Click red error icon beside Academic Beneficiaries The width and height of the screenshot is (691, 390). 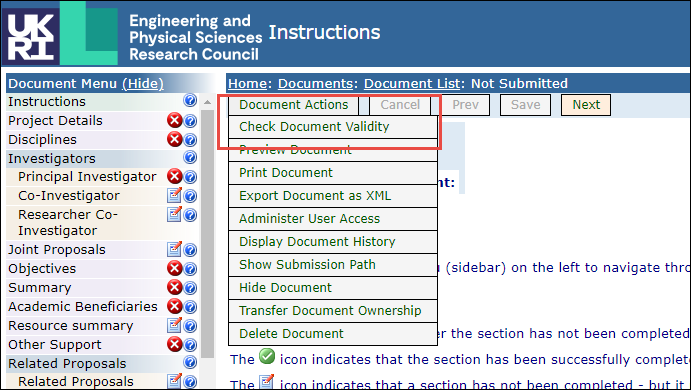pos(175,306)
